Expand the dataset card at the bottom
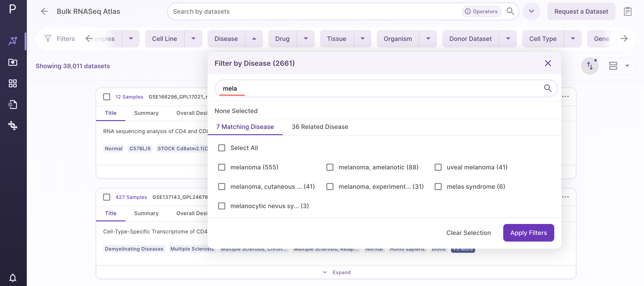Image resolution: width=644 pixels, height=286 pixels. pos(337,272)
